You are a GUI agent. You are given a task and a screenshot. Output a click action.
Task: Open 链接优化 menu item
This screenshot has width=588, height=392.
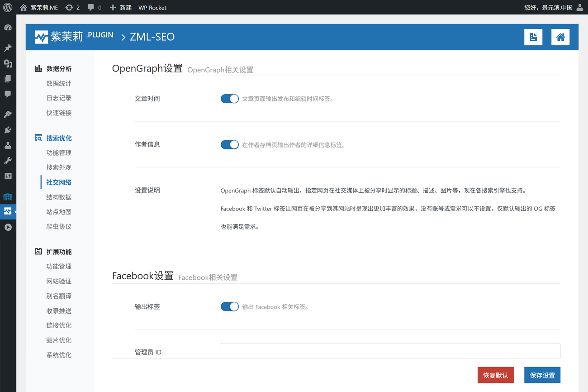59,325
